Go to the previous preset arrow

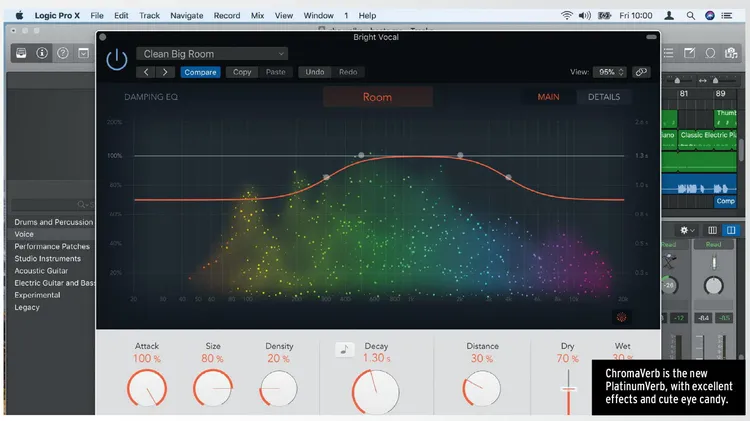pyautogui.click(x=146, y=72)
